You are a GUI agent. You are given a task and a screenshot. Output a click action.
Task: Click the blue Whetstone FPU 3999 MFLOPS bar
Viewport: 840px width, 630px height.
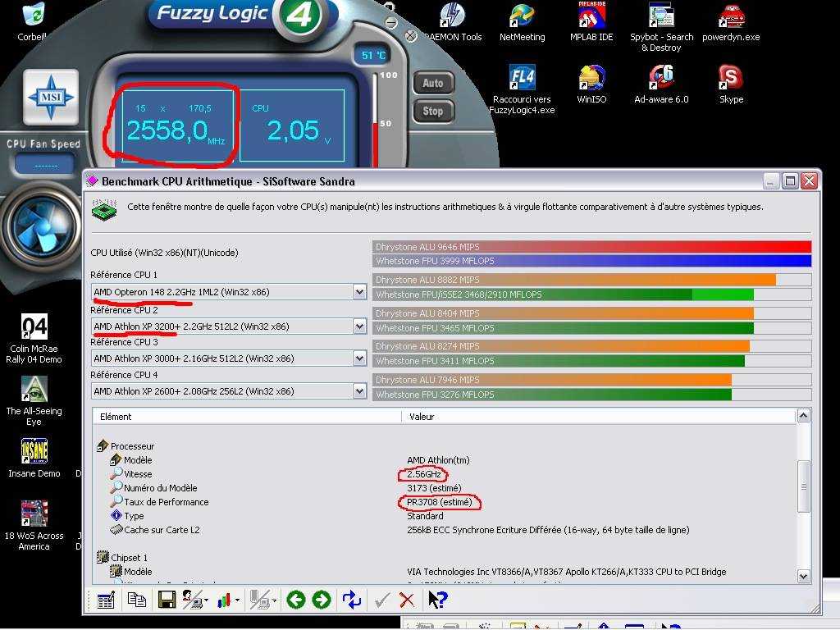[x=592, y=261]
